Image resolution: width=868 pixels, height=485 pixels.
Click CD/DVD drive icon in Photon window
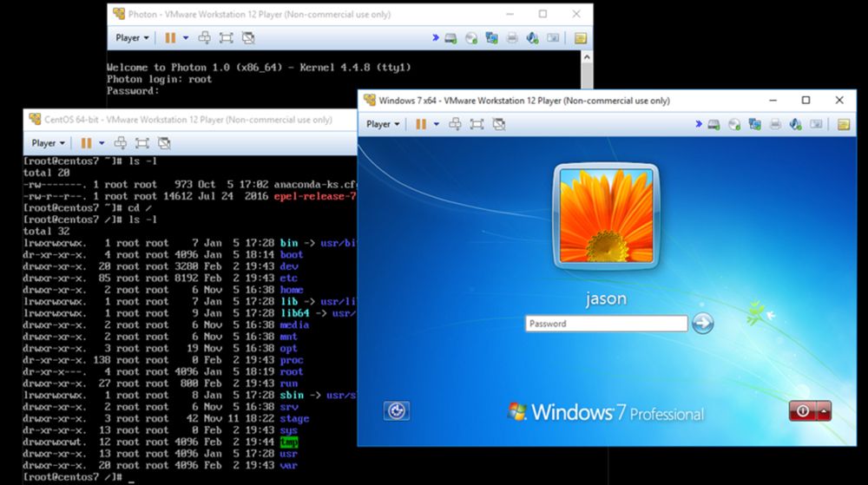pos(471,38)
